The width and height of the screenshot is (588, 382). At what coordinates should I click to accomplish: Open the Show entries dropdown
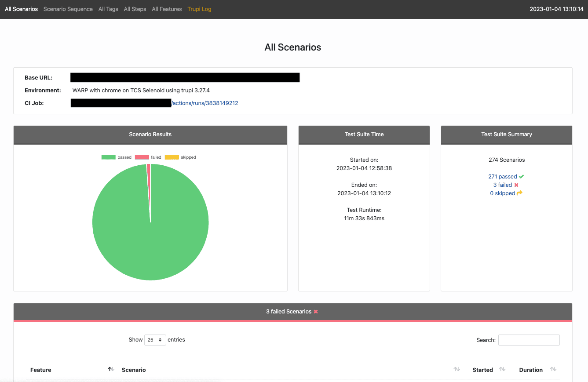[x=155, y=339]
